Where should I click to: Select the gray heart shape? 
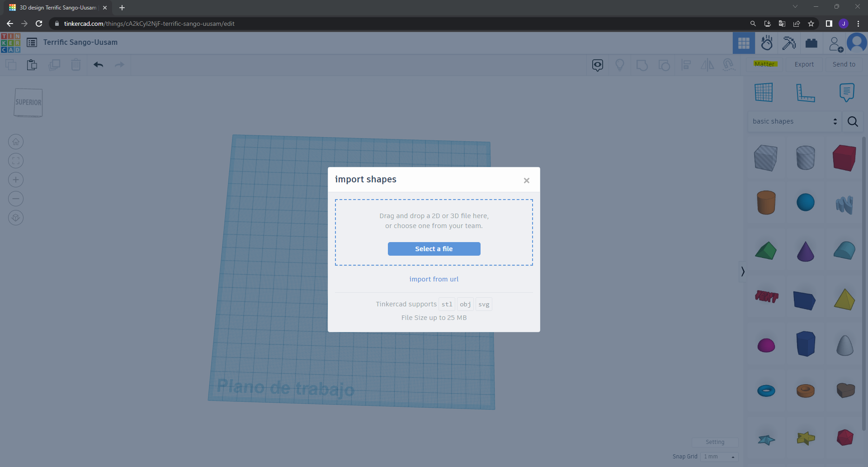(x=845, y=390)
